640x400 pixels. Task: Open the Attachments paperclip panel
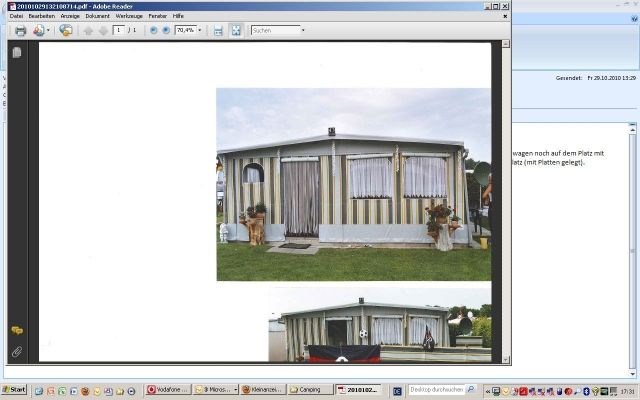tap(17, 352)
